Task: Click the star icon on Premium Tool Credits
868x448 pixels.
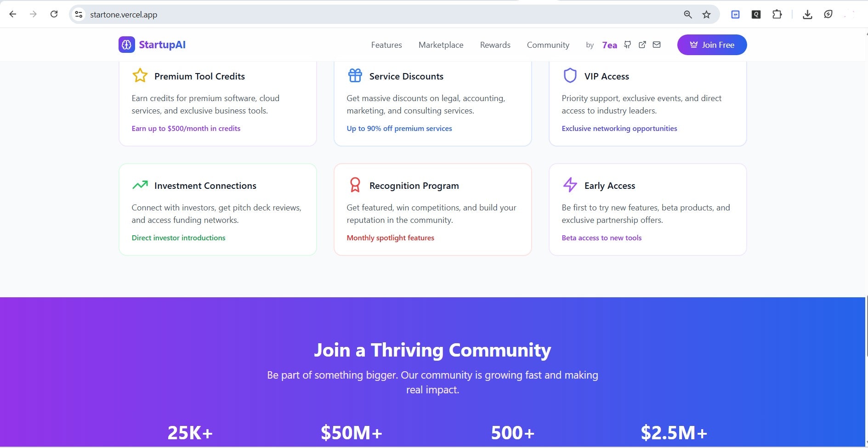Action: [x=140, y=75]
